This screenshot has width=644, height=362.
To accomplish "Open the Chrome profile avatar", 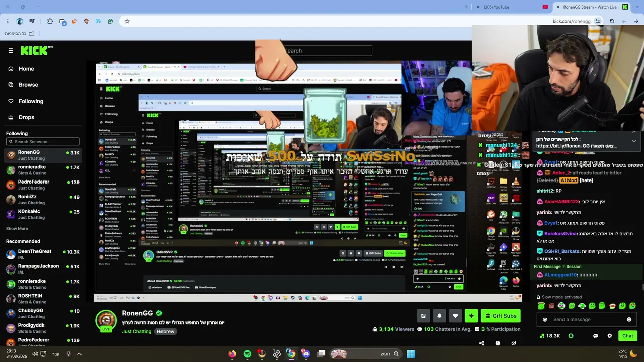I will [20, 21].
